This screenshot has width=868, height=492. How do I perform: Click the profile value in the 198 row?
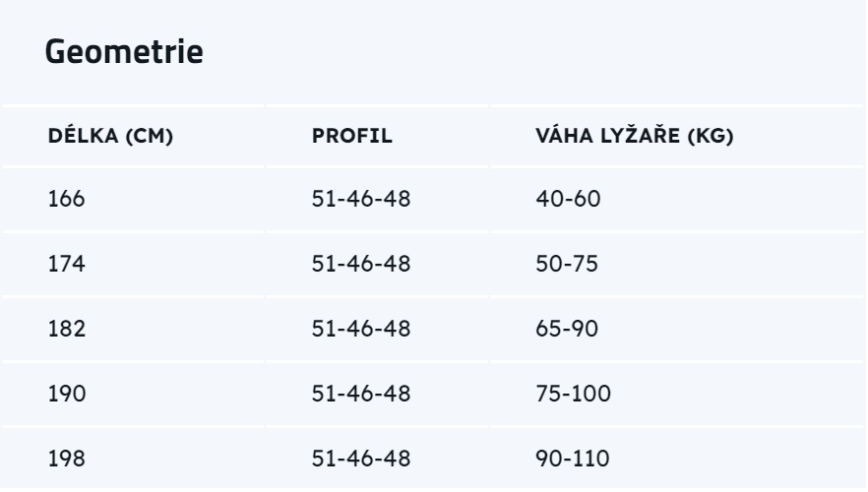(361, 459)
